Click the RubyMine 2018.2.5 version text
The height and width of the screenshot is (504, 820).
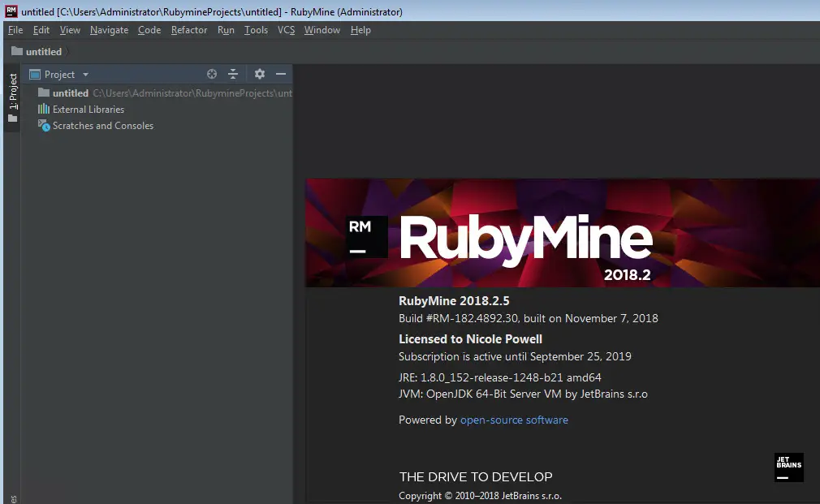(x=454, y=300)
